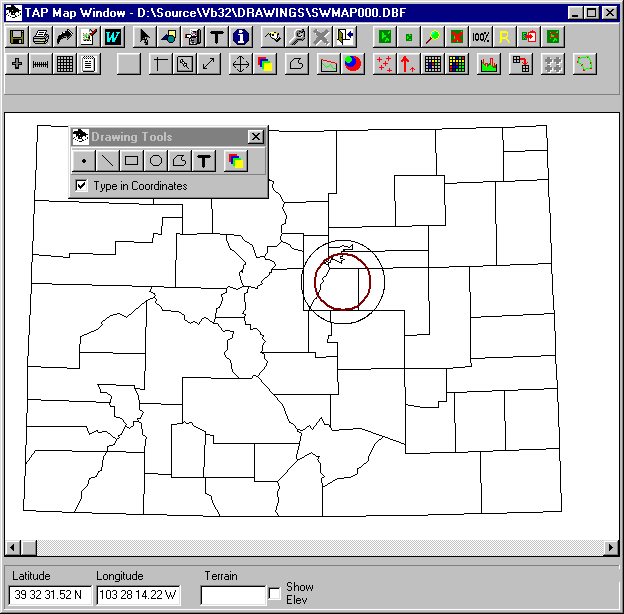This screenshot has height=614, width=624.
Task: Click the blue info 'i' icon
Action: (241, 37)
